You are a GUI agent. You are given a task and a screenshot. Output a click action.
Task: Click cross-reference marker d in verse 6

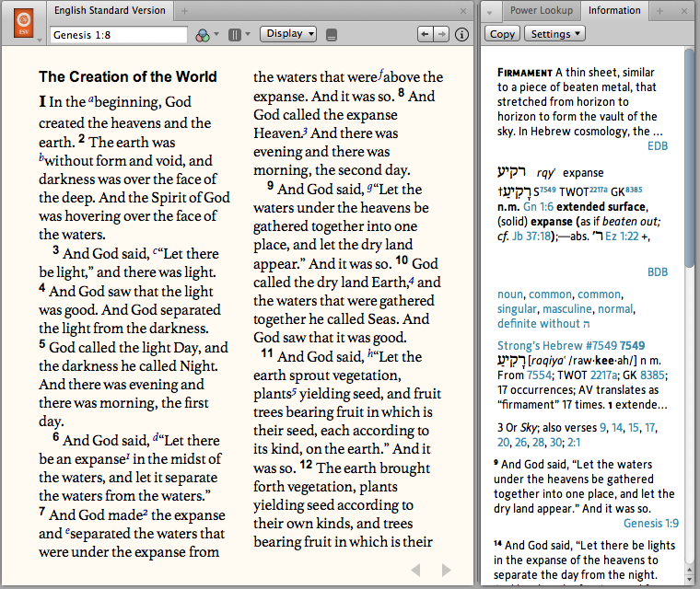[156, 437]
